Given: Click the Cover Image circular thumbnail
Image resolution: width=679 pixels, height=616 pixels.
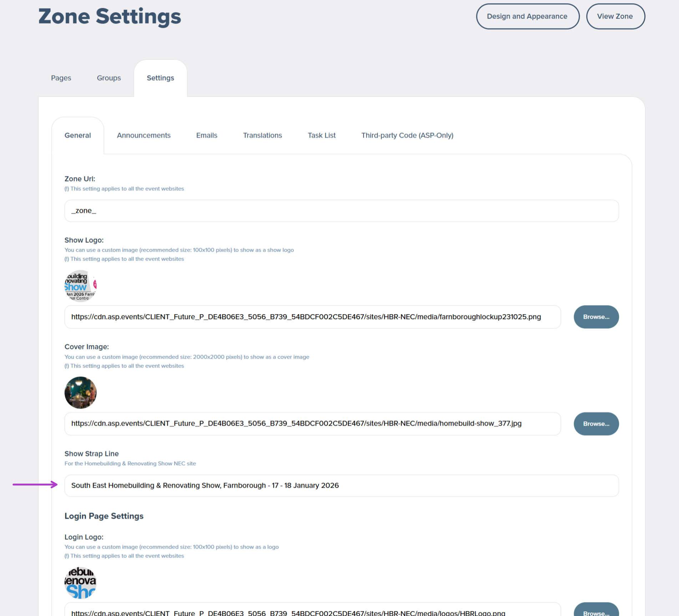Looking at the screenshot, I should click(80, 393).
